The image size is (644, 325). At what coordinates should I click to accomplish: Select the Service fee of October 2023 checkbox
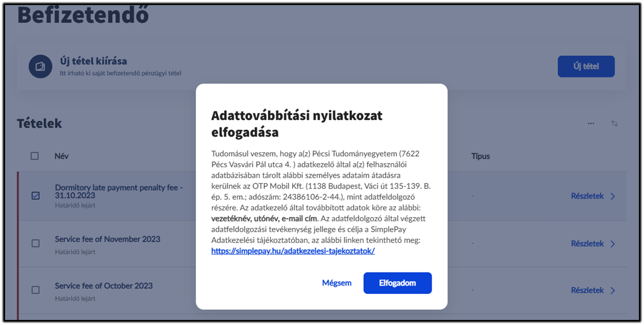pyautogui.click(x=36, y=290)
